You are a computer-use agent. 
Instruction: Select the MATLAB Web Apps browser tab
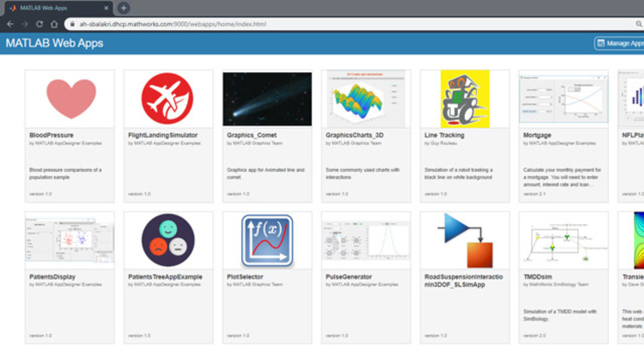pos(55,8)
